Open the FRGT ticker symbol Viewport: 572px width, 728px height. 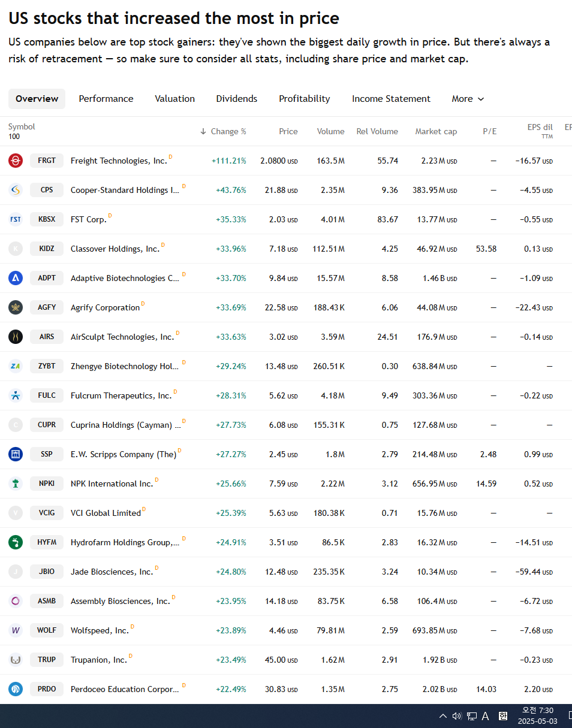tap(47, 161)
